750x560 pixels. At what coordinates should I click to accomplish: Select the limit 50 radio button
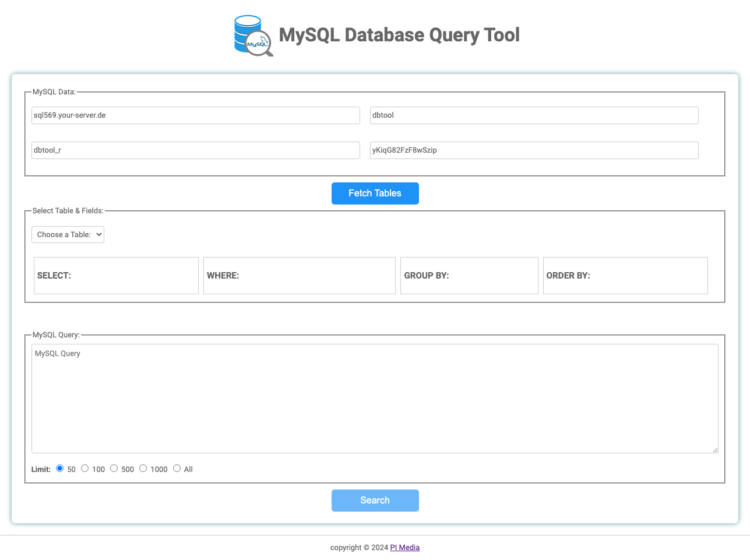click(60, 469)
